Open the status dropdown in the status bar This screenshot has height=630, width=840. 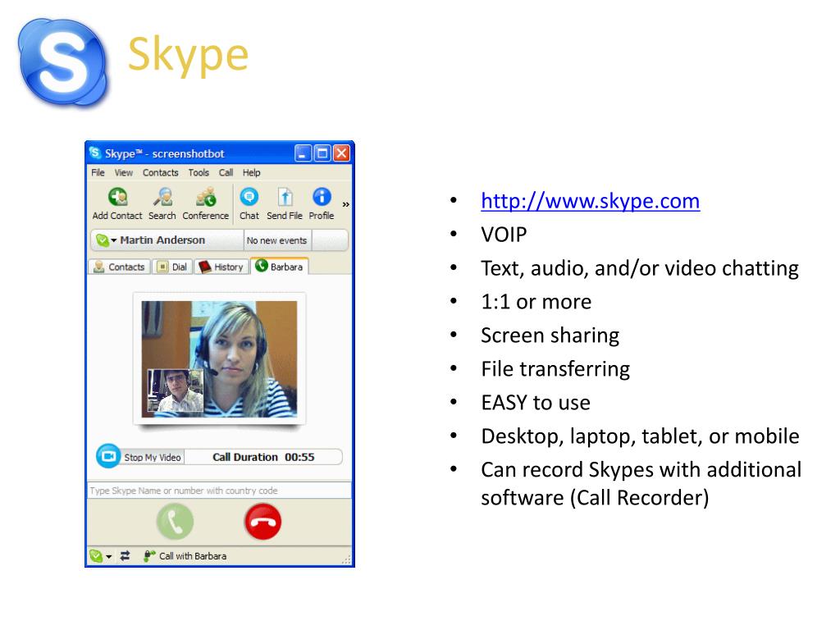point(101,556)
